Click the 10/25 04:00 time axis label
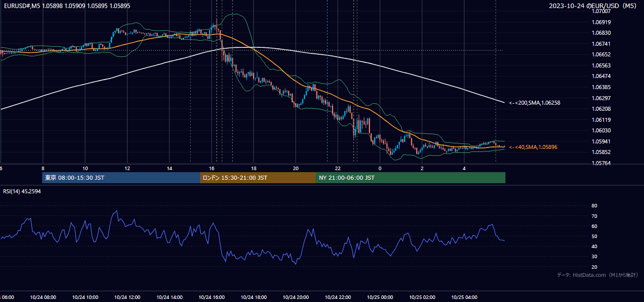644x302 pixels. pyautogui.click(x=465, y=297)
